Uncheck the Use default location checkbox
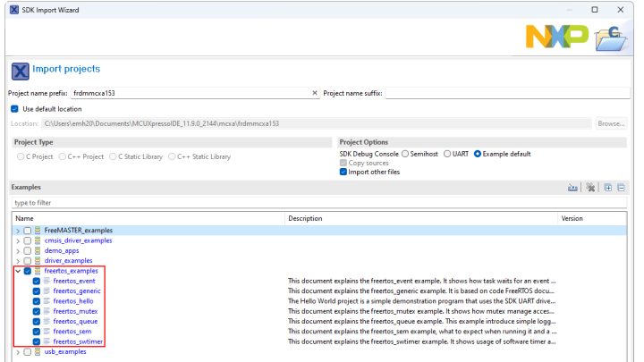This screenshot has height=362, width=644. coord(14,109)
